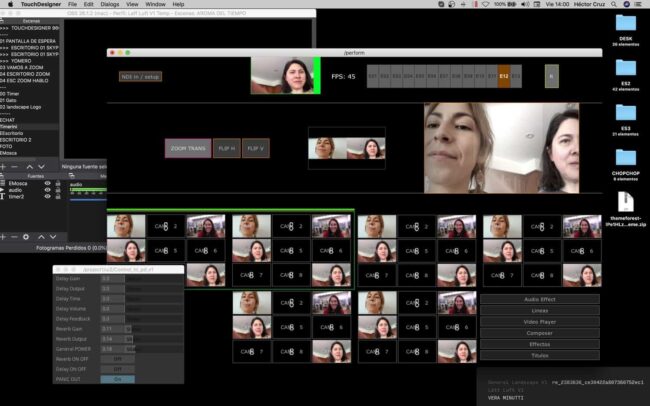Move the selected source down

[x=53, y=236]
